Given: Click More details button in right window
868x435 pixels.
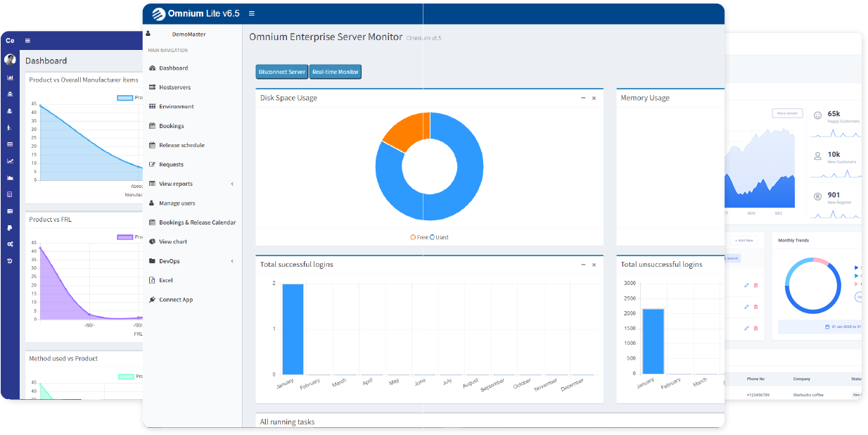Looking at the screenshot, I should [x=787, y=113].
